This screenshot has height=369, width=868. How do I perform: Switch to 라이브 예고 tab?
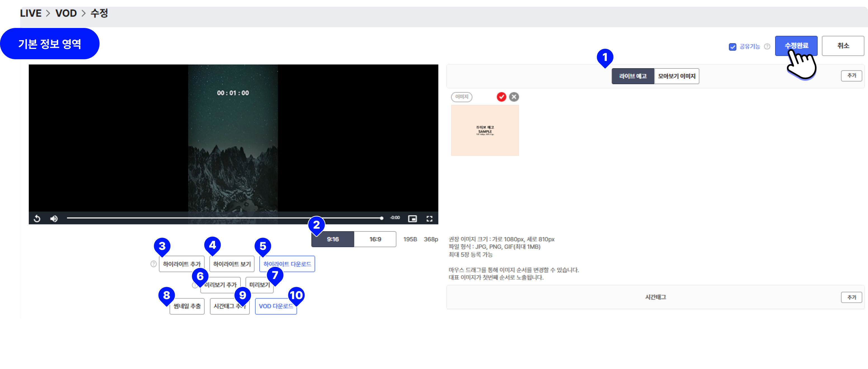[x=633, y=76]
